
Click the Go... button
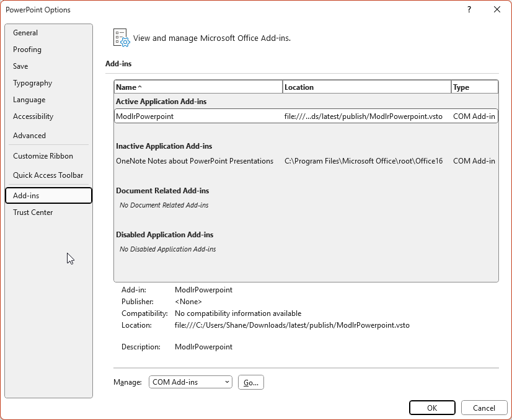(x=250, y=382)
